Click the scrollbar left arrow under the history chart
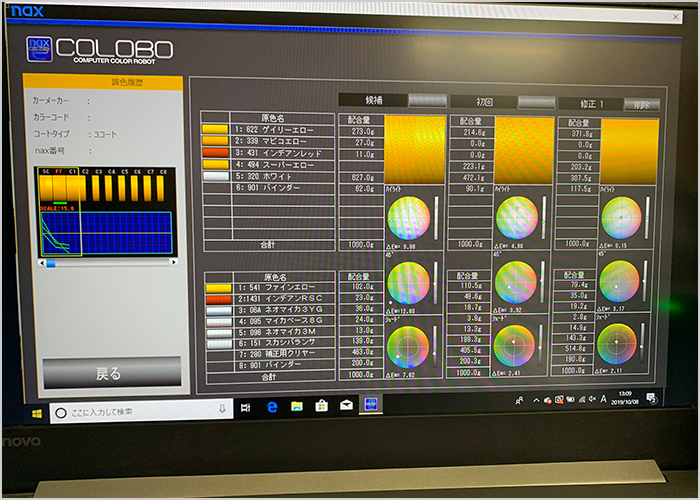Image resolution: width=700 pixels, height=500 pixels. (42, 263)
